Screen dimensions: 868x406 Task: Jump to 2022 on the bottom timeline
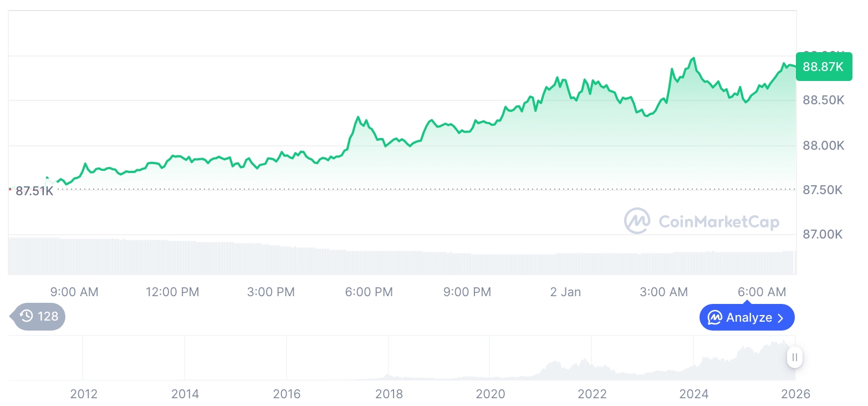pyautogui.click(x=593, y=394)
